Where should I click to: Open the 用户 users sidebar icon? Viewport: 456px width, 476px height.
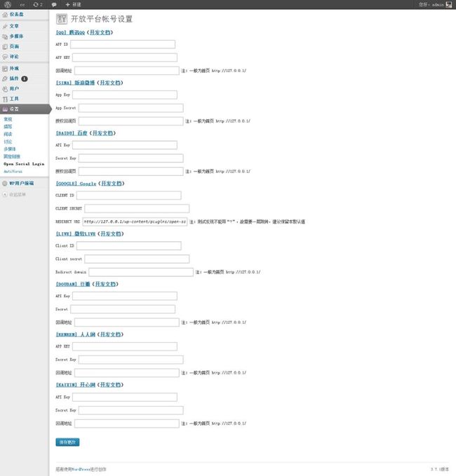click(x=5, y=89)
